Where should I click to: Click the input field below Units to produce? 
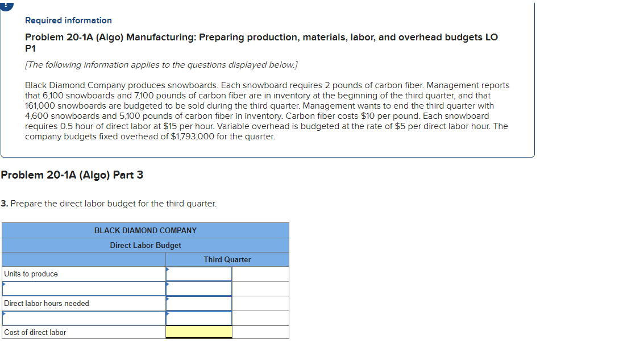click(x=198, y=288)
